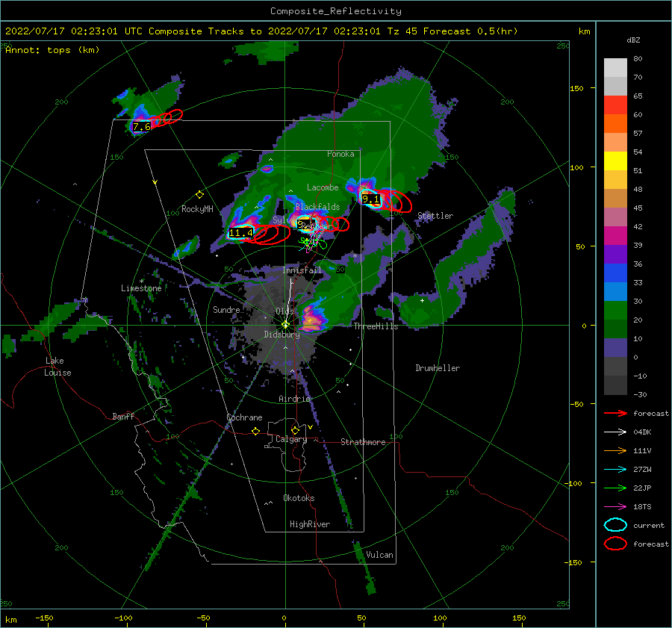Click the red forecast arrow in the legend
This screenshot has height=628, width=672.
pyautogui.click(x=615, y=413)
